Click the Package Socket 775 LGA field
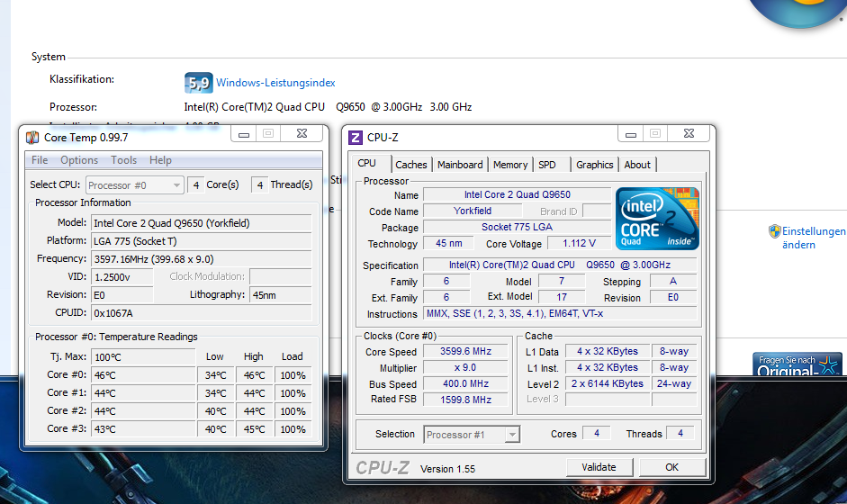Viewport: 847px width, 504px height. point(517,227)
